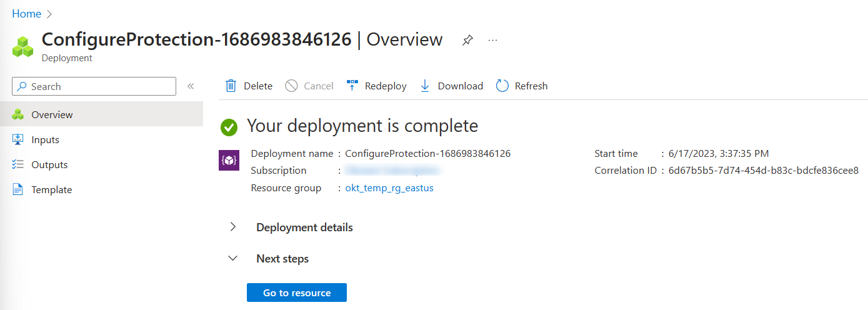
Task: Click the Refresh circular arrow icon
Action: (502, 86)
